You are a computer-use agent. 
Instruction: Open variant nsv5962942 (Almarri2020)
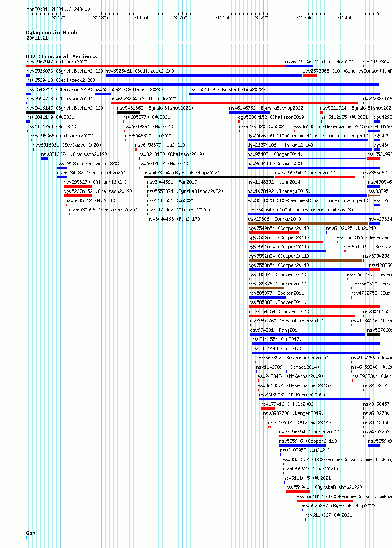pyautogui.click(x=58, y=62)
